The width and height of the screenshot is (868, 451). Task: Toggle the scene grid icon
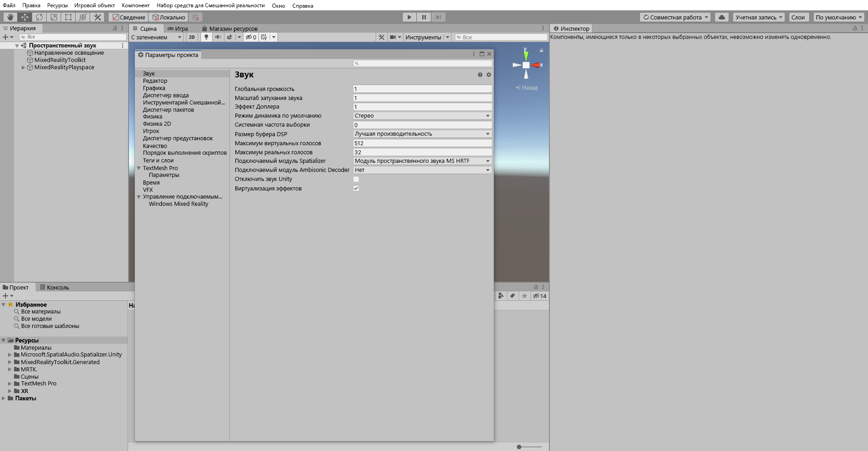pyautogui.click(x=264, y=37)
